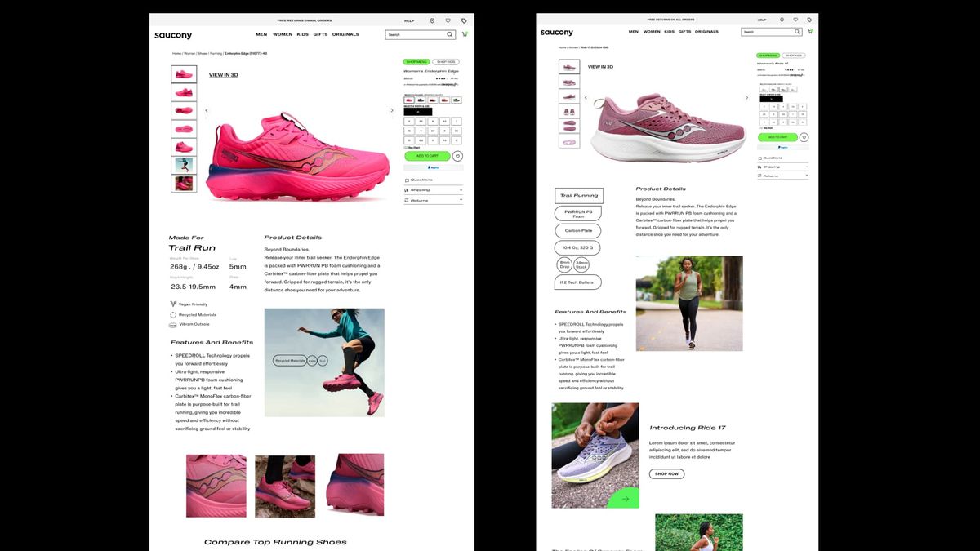Open store locator pin on Endorphin Edge page
Viewport: 980px width, 551px height.
433,20
